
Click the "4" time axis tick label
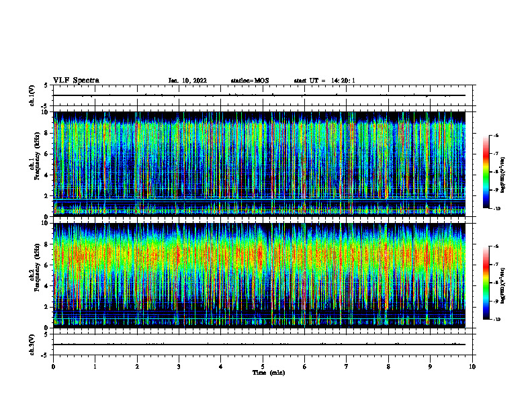tap(221, 367)
